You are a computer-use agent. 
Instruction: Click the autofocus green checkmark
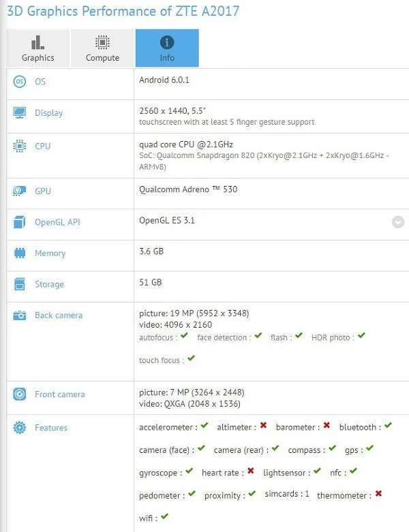pos(185,337)
